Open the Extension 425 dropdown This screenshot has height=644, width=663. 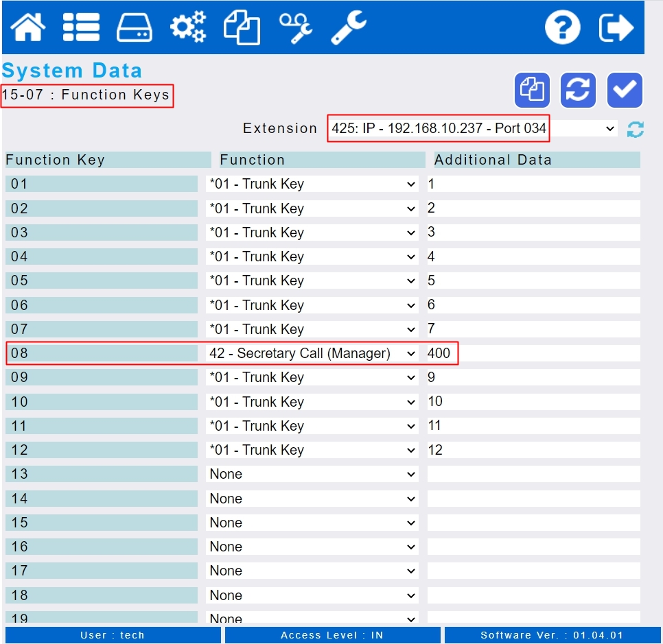(x=473, y=128)
